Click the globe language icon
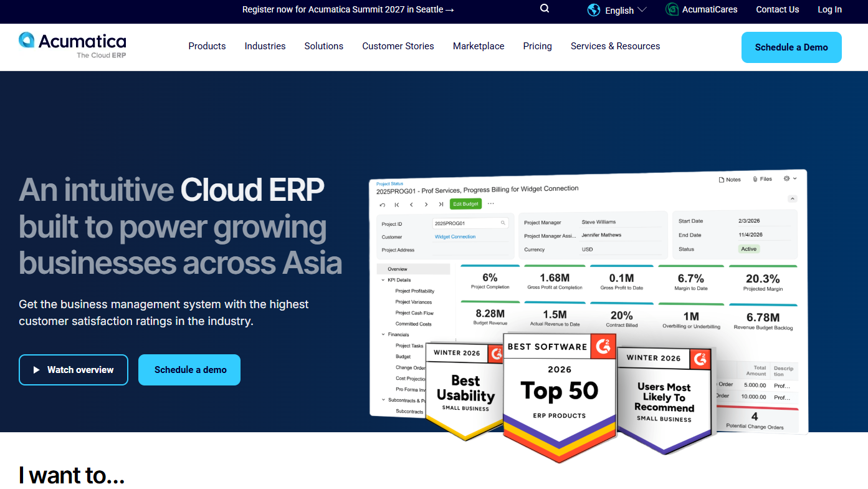Image resolution: width=868 pixels, height=489 pixels. point(594,10)
